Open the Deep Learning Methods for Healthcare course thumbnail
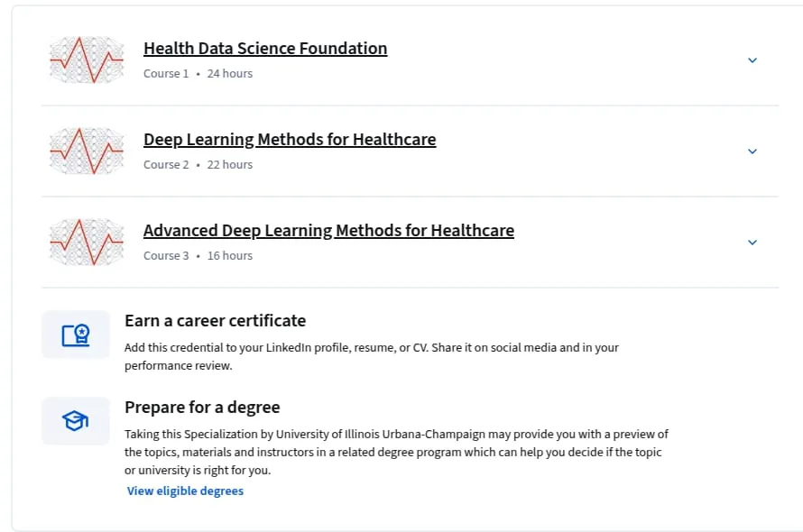The height and width of the screenshot is (532, 803). click(87, 151)
